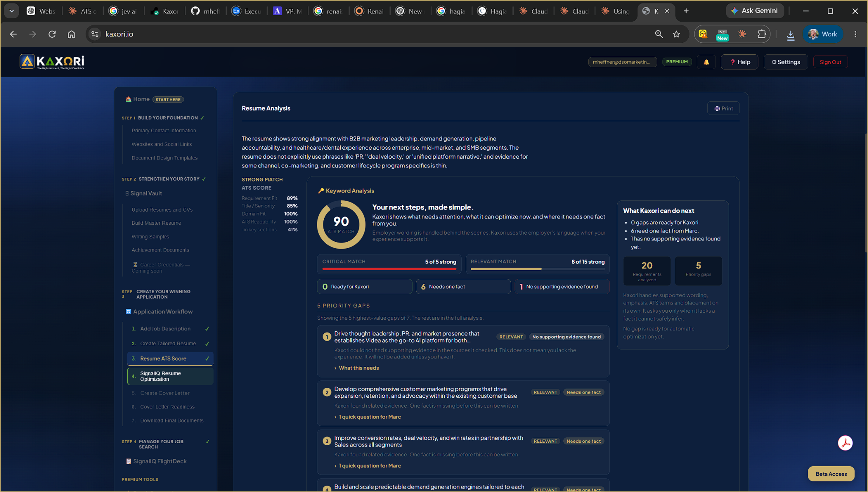Select step 3 Resume ATS Score

point(170,359)
